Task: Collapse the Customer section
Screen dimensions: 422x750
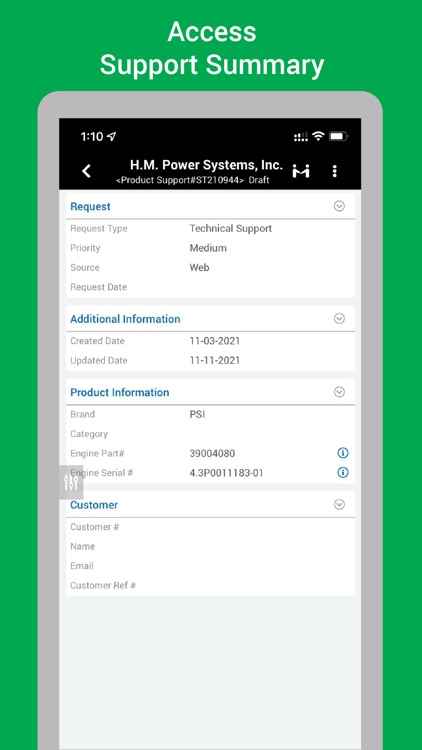Action: (339, 505)
